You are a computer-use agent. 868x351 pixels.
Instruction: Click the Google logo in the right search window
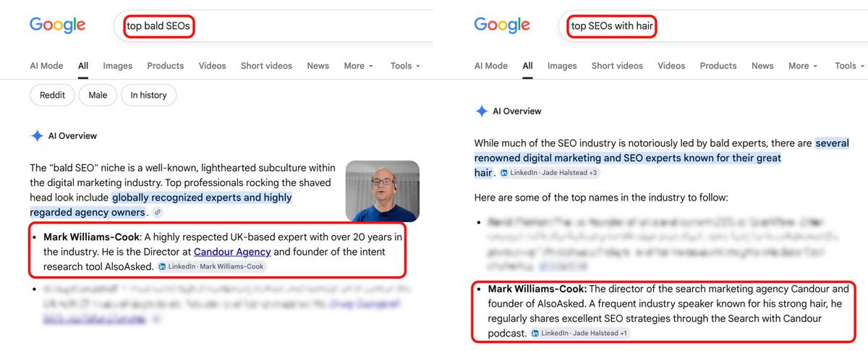[502, 25]
